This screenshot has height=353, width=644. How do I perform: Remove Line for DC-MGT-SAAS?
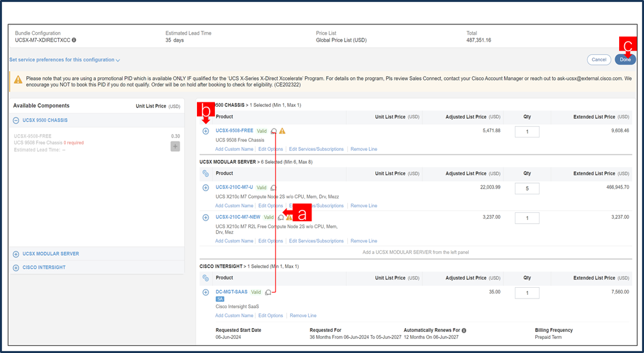click(303, 316)
